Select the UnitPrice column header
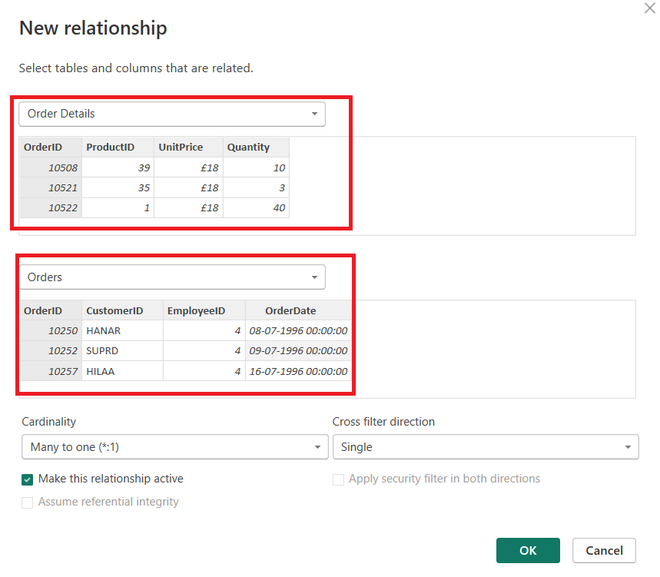This screenshot has height=577, width=660. [181, 147]
